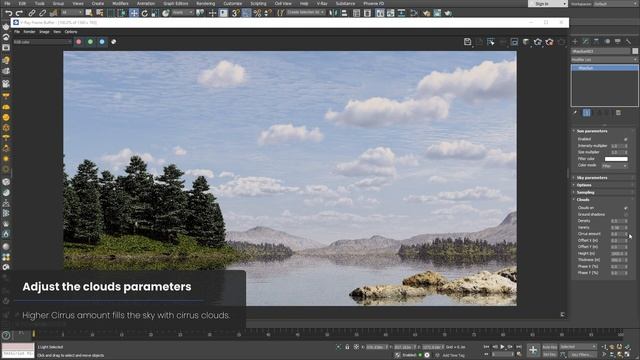
Task: Expand the Sky parameters rollout
Action: [592, 178]
